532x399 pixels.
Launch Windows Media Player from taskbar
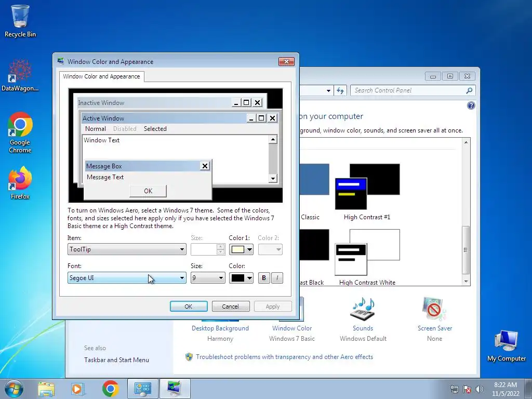point(77,389)
